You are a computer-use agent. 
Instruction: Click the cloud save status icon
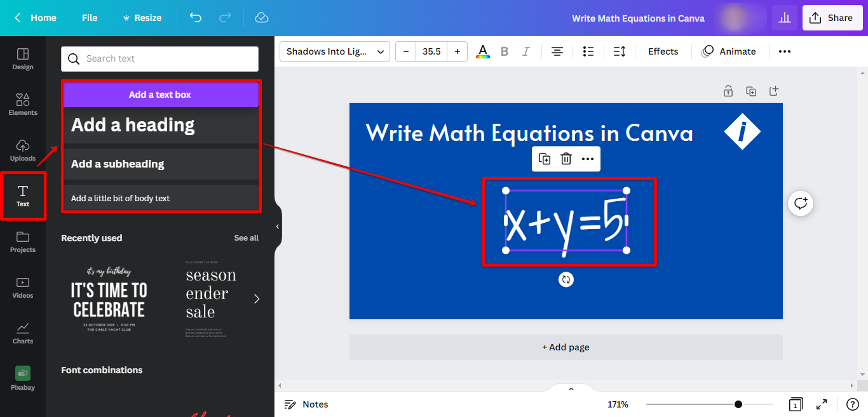(x=262, y=18)
